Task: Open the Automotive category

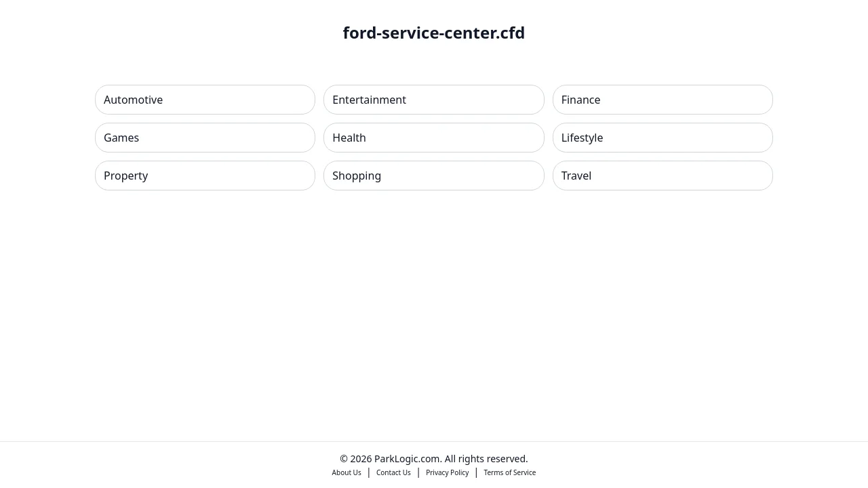Action: pyautogui.click(x=205, y=100)
